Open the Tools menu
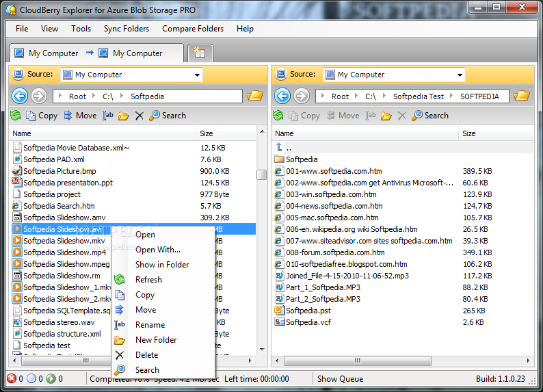543x392 pixels. coord(81,29)
